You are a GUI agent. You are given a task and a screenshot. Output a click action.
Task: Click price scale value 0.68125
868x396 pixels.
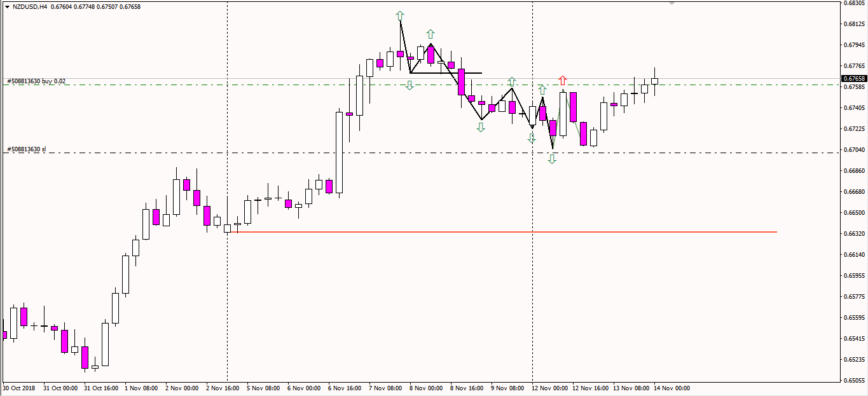(855, 24)
